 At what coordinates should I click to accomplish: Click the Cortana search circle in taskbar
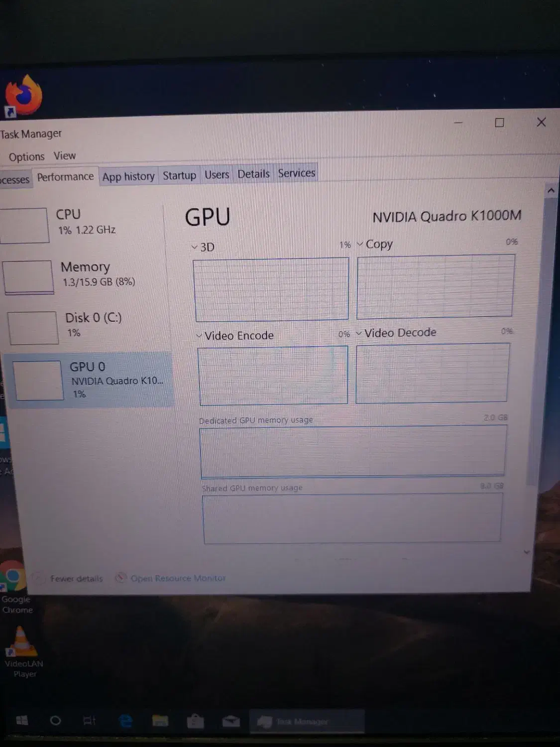55,721
